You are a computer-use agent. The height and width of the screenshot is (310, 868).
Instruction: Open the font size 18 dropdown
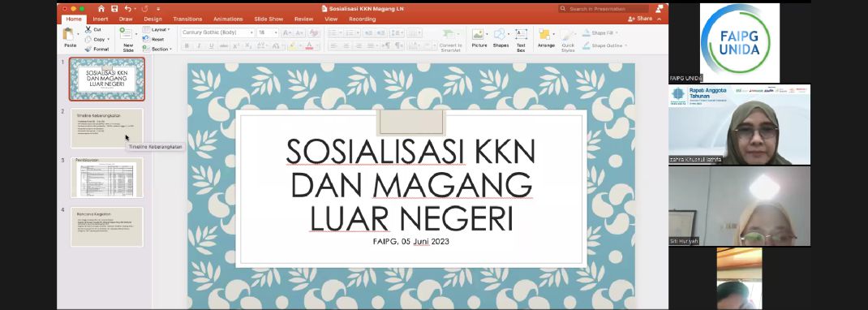(276, 32)
